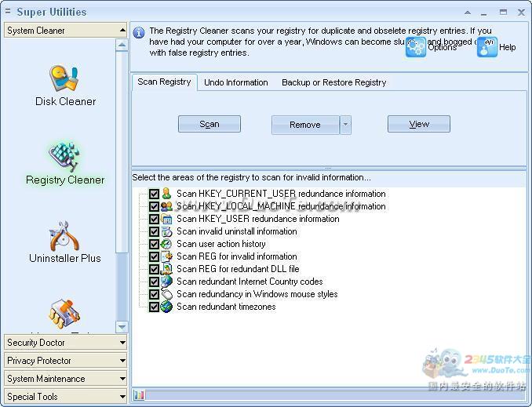The image size is (532, 407).
Task: Click the sidebar scroll down arrow
Action: [122, 327]
